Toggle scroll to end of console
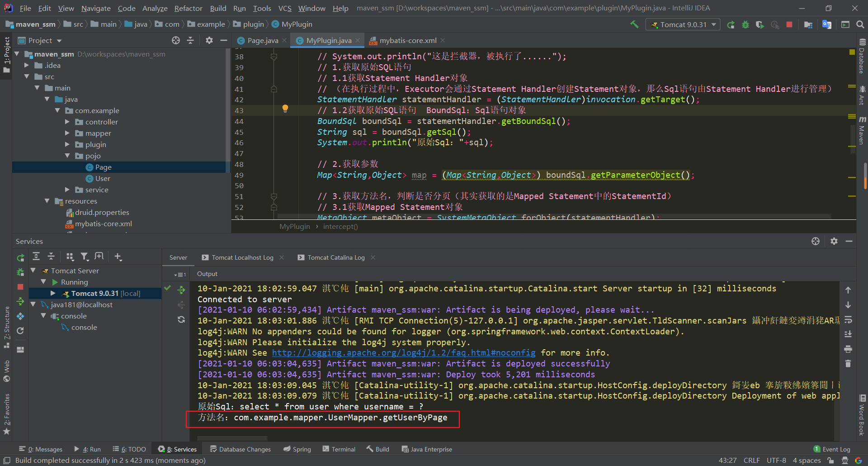The height and width of the screenshot is (466, 868). pos(848,334)
